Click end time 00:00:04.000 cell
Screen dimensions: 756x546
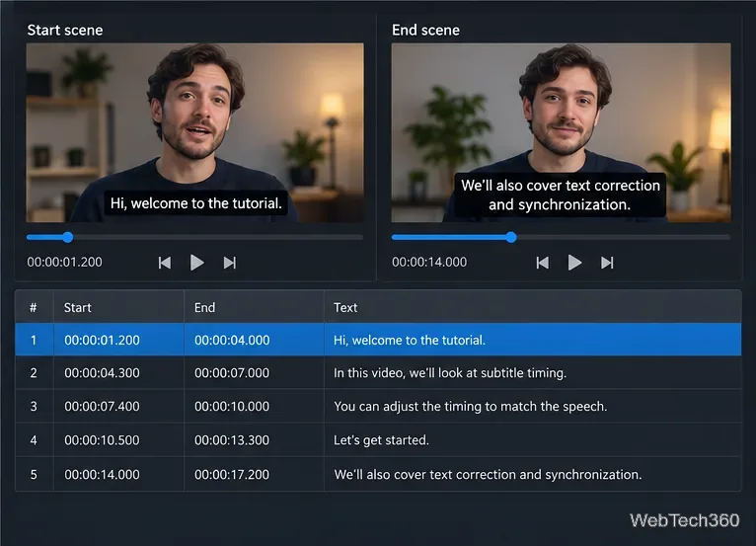pyautogui.click(x=232, y=340)
